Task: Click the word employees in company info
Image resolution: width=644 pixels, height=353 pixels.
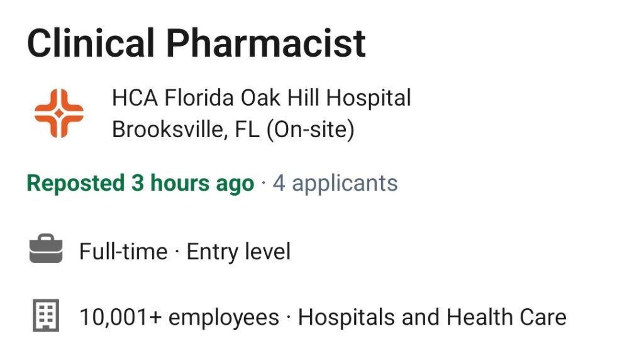Action: [x=224, y=318]
